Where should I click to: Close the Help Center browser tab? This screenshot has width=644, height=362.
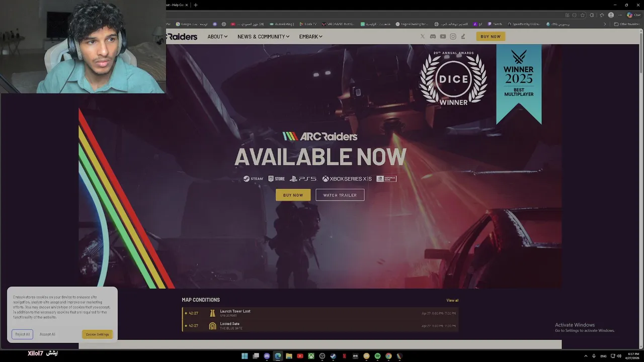tap(187, 5)
